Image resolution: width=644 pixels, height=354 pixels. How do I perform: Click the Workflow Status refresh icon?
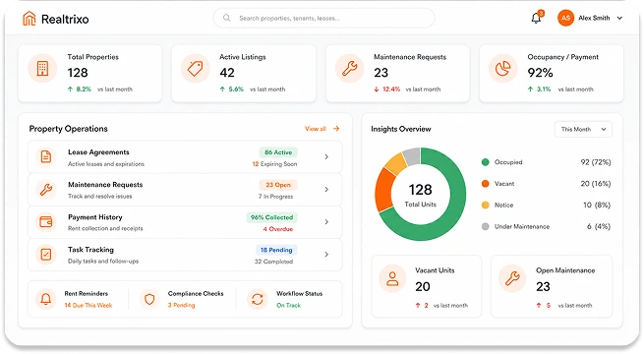pyautogui.click(x=258, y=299)
